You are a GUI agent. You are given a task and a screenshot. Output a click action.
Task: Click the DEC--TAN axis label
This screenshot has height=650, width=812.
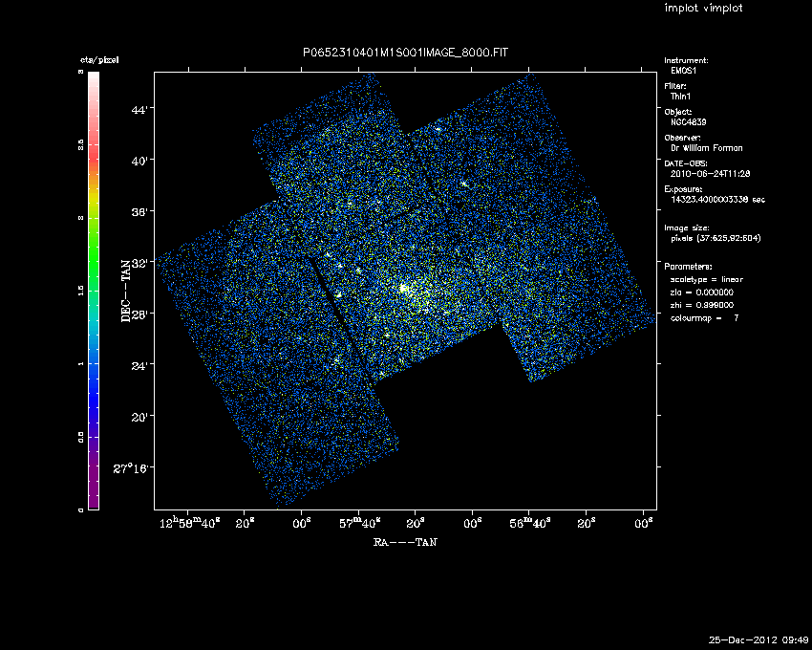click(x=126, y=292)
